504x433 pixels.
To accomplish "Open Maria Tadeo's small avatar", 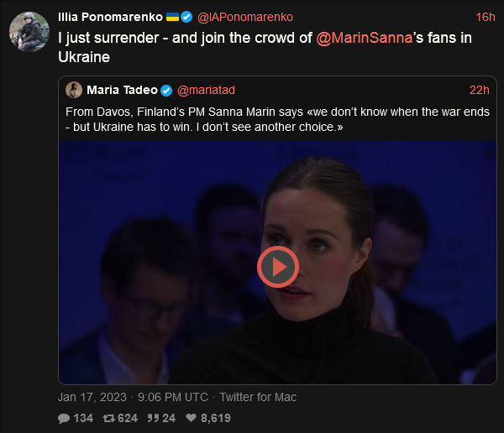I will tap(73, 90).
